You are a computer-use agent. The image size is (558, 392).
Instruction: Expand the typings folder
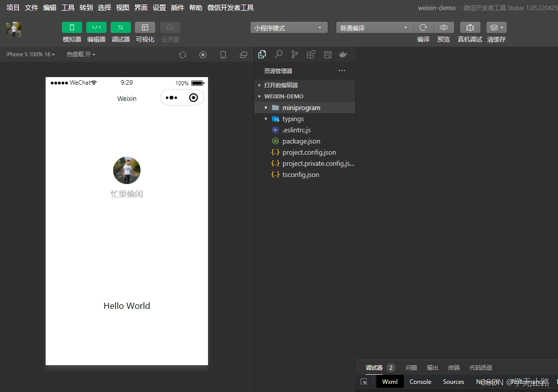(x=305, y=119)
